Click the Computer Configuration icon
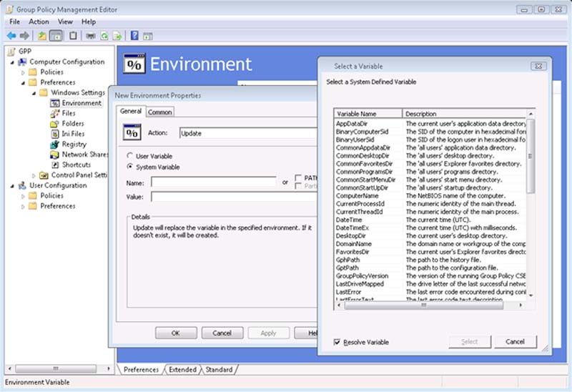The image size is (572, 392). click(x=23, y=62)
